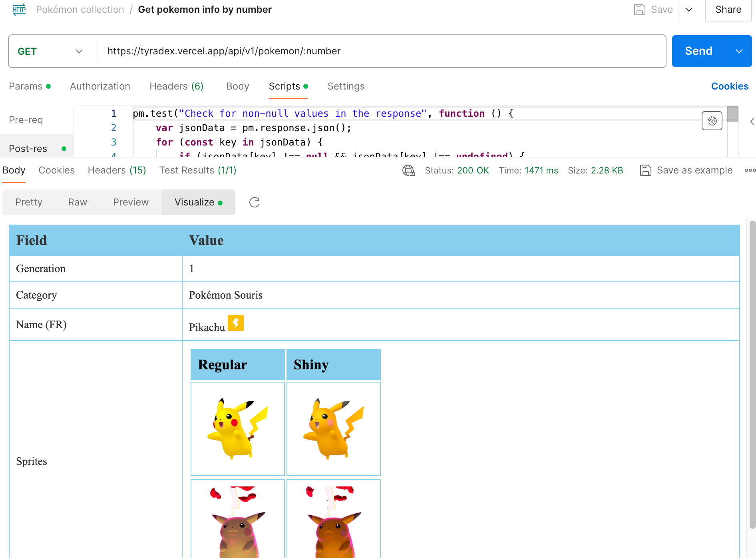The height and width of the screenshot is (558, 756).
Task: Click the 'Shiny' sprite column header
Action: tap(334, 365)
